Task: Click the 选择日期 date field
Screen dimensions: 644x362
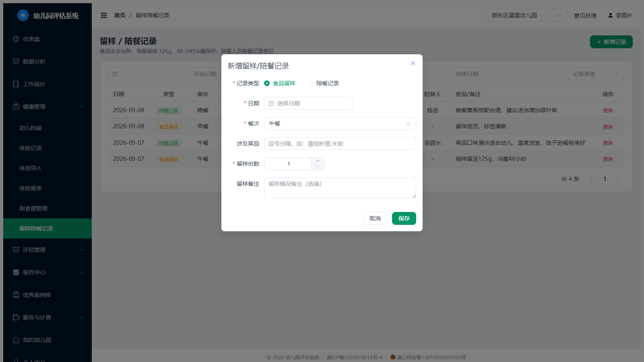Action: (x=308, y=103)
